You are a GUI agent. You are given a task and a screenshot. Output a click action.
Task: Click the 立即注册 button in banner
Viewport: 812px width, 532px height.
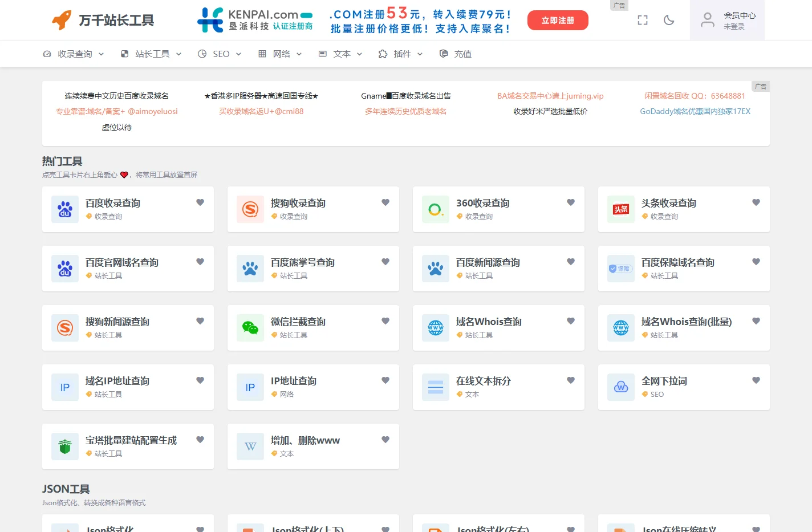[558, 21]
